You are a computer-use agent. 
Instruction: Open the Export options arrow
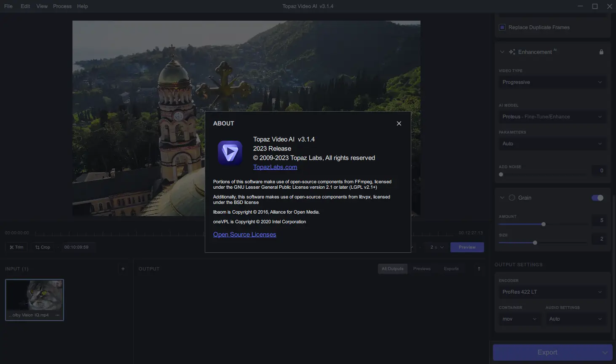[x=605, y=353]
